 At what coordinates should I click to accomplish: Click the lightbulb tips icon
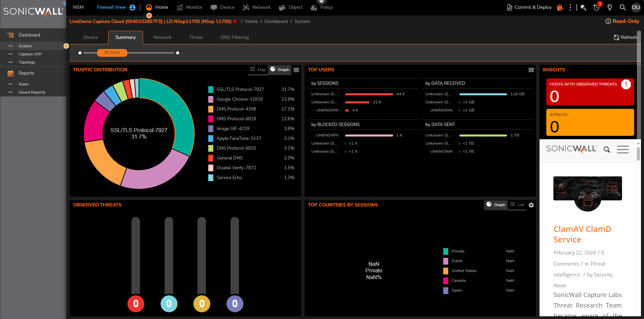click(610, 7)
